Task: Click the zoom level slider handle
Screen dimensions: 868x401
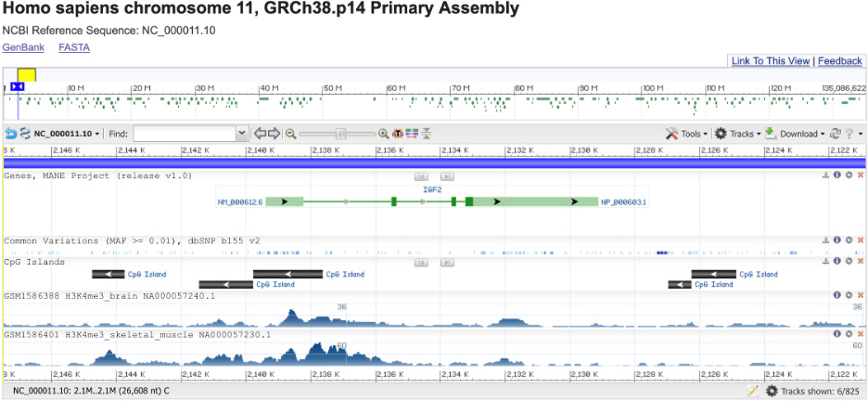Action: [341, 134]
